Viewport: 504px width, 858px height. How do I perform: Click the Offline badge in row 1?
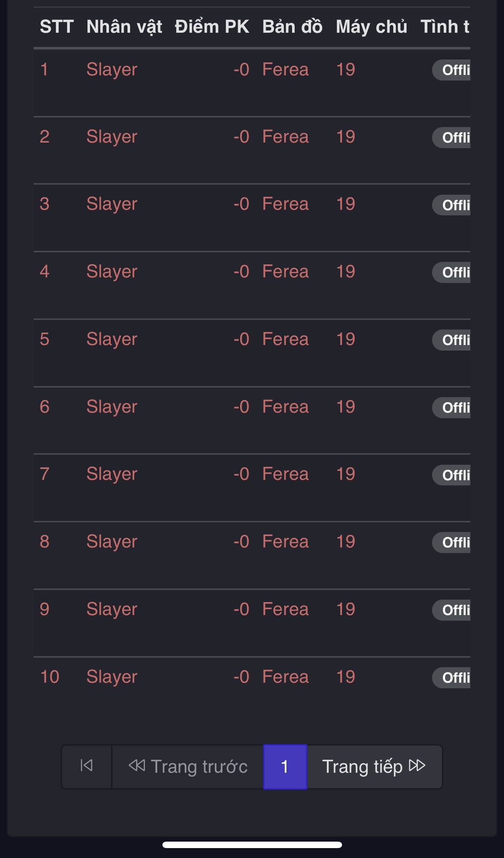click(452, 70)
